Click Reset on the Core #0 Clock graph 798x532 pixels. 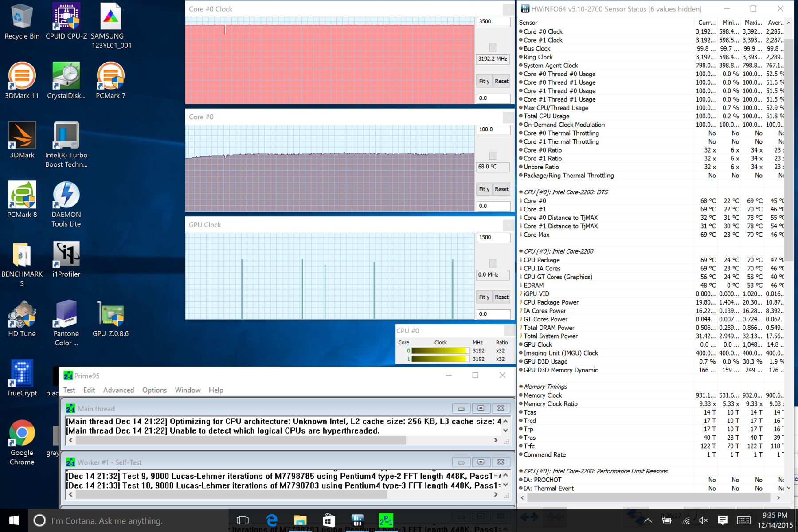click(502, 81)
